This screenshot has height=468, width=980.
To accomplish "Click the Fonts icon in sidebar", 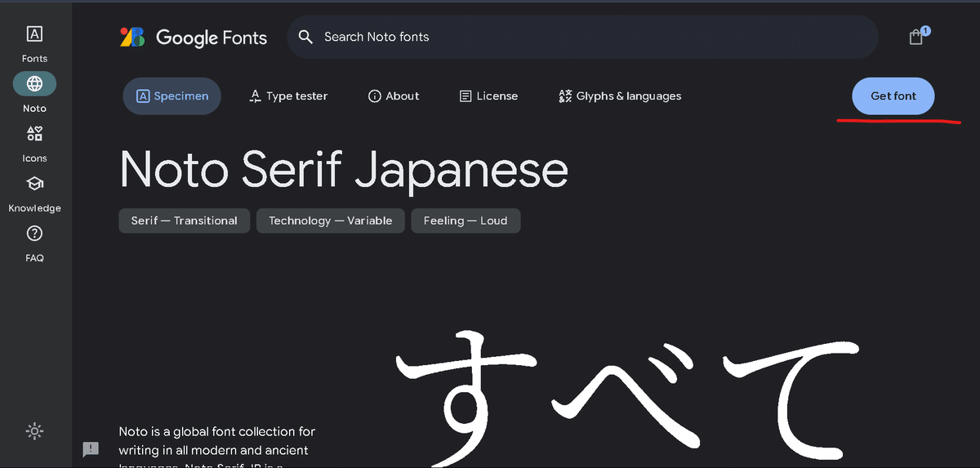I will click(34, 34).
